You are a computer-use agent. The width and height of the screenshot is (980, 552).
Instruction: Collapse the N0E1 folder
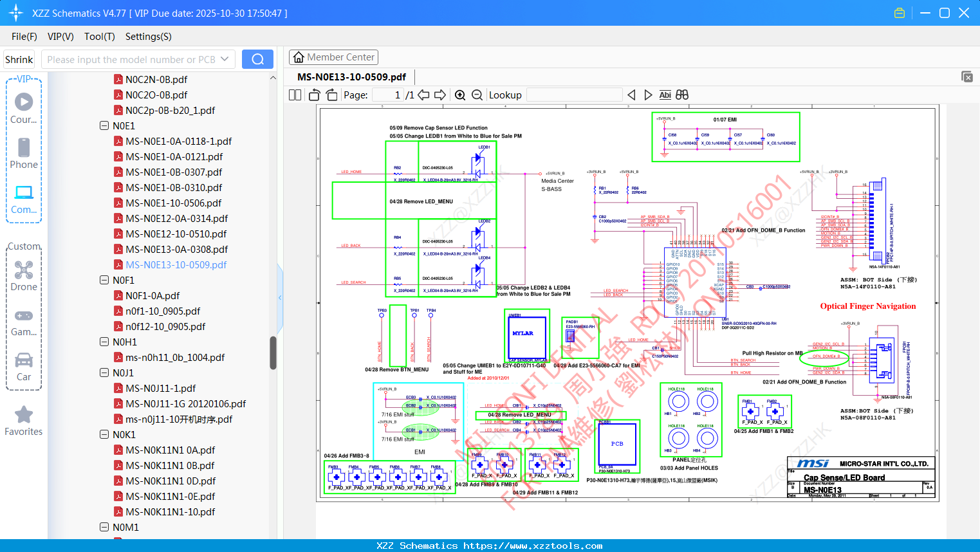[104, 126]
